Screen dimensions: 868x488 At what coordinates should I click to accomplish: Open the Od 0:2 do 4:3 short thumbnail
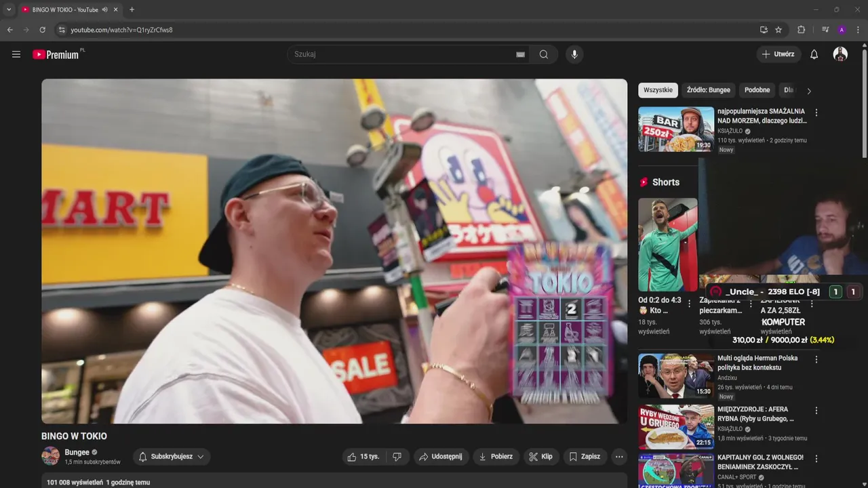click(x=667, y=245)
